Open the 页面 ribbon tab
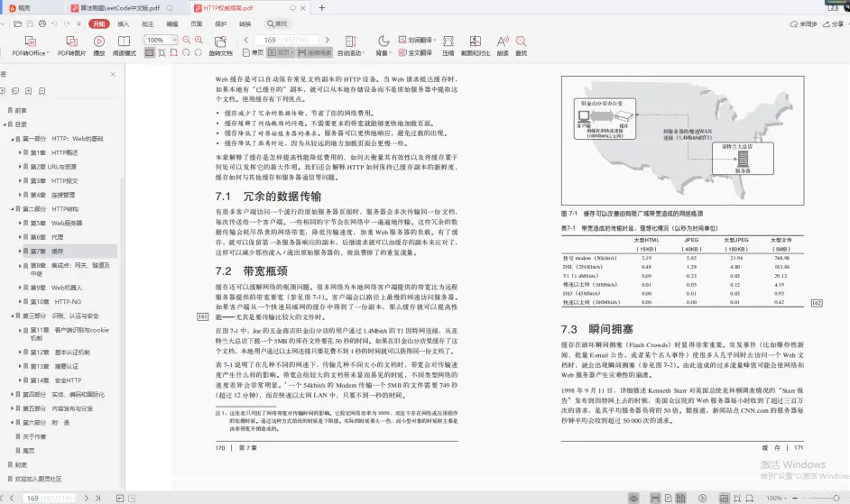This screenshot has height=504, width=850. coord(196,23)
